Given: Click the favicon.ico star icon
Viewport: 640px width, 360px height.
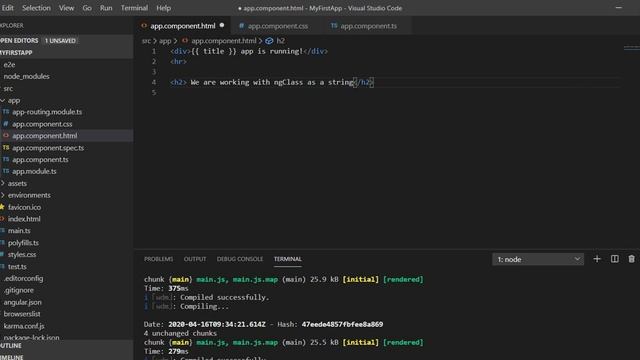Looking at the screenshot, I should pos(2,207).
